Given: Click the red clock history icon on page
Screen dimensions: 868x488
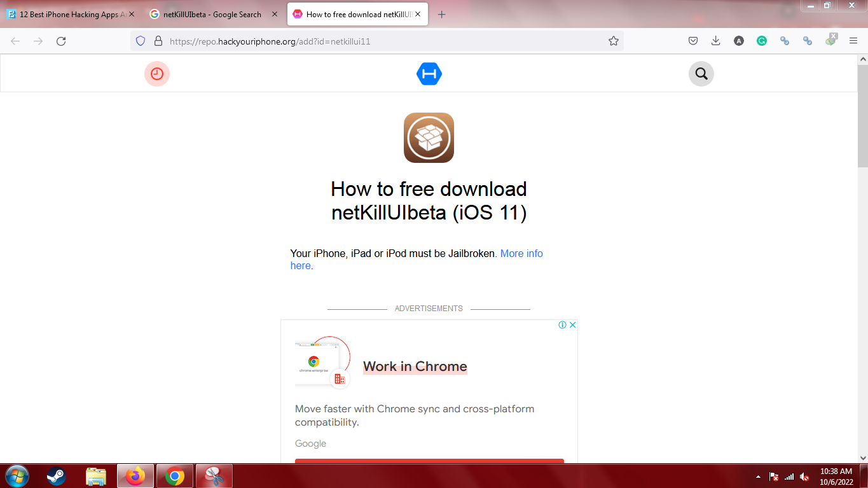Looking at the screenshot, I should pos(157,74).
